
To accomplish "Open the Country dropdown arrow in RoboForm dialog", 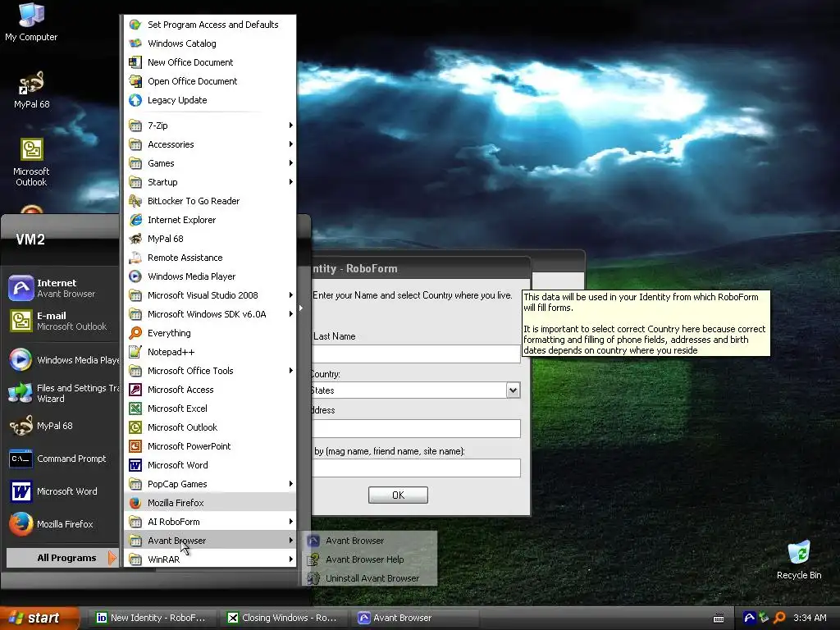I will 513,390.
